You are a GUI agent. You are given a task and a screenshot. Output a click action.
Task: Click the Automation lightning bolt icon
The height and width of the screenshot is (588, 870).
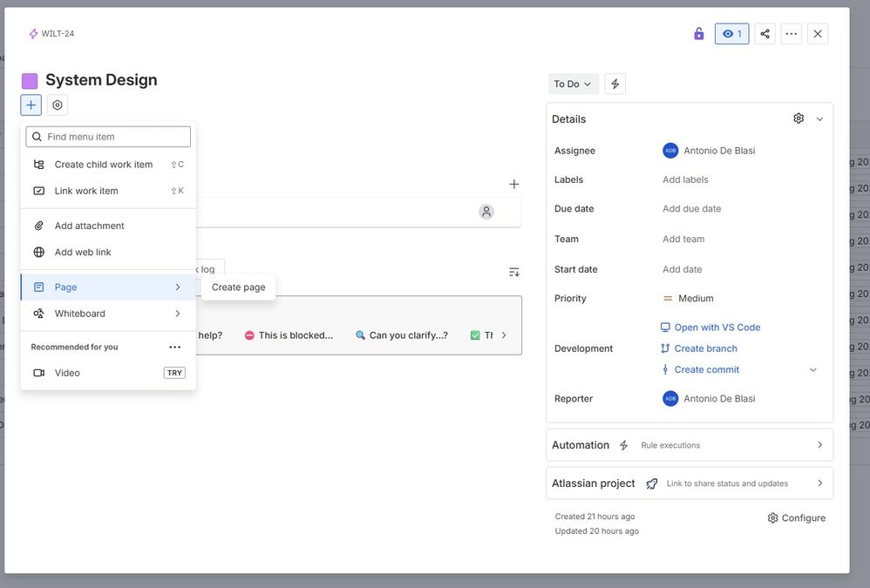pyautogui.click(x=623, y=445)
